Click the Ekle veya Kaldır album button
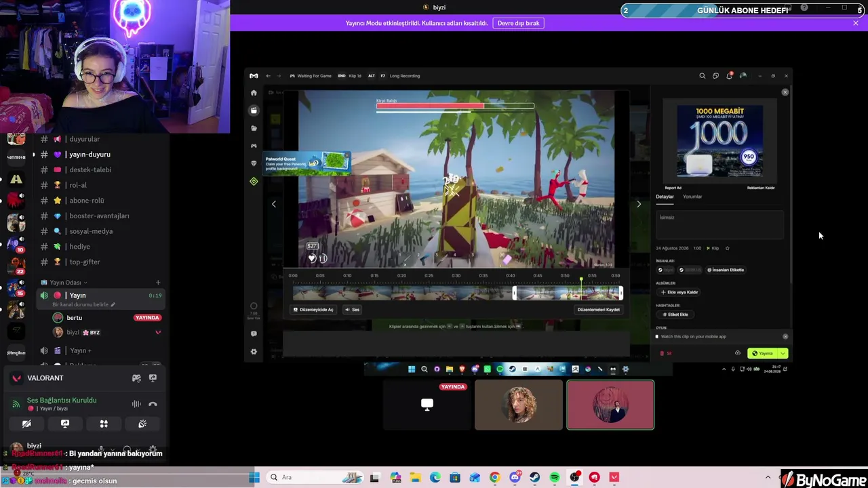 679,292
